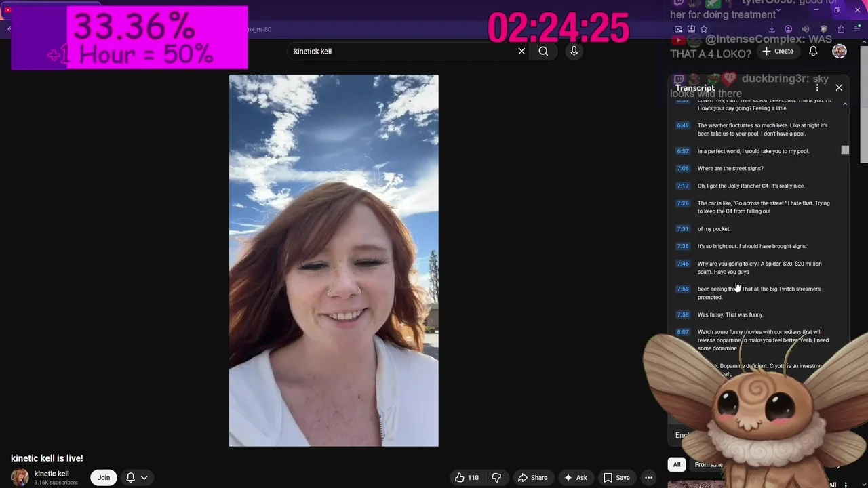Jump to transcript timestamp 7:53
Screen dimensions: 868x488
click(683, 289)
